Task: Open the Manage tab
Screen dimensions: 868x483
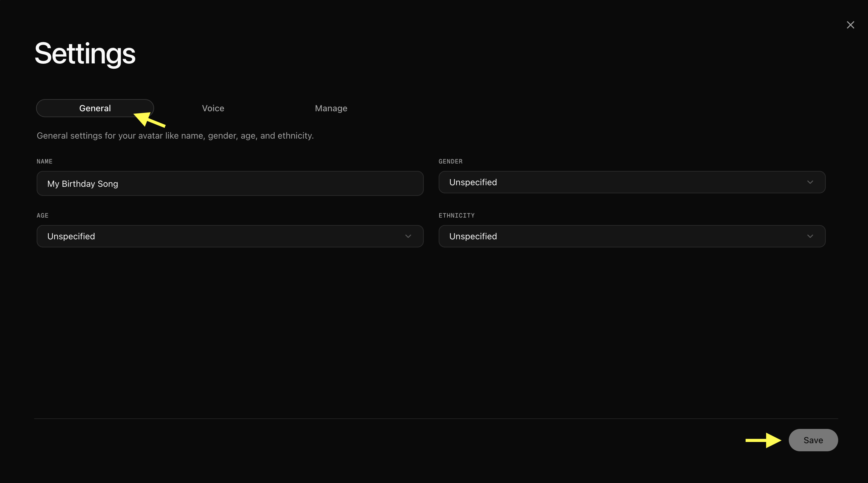Action: point(331,108)
